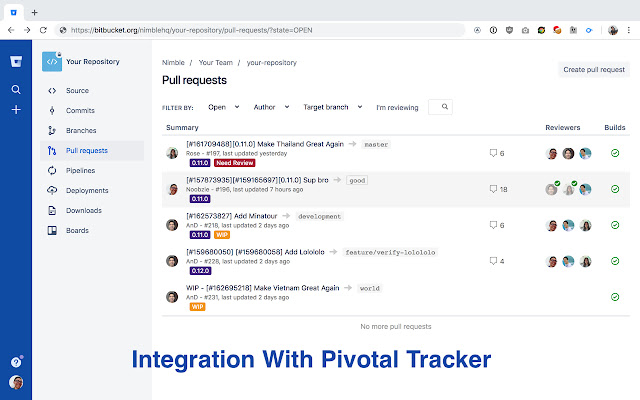The width and height of the screenshot is (640, 400).
Task: Open search from the blue sidebar
Action: click(16, 89)
